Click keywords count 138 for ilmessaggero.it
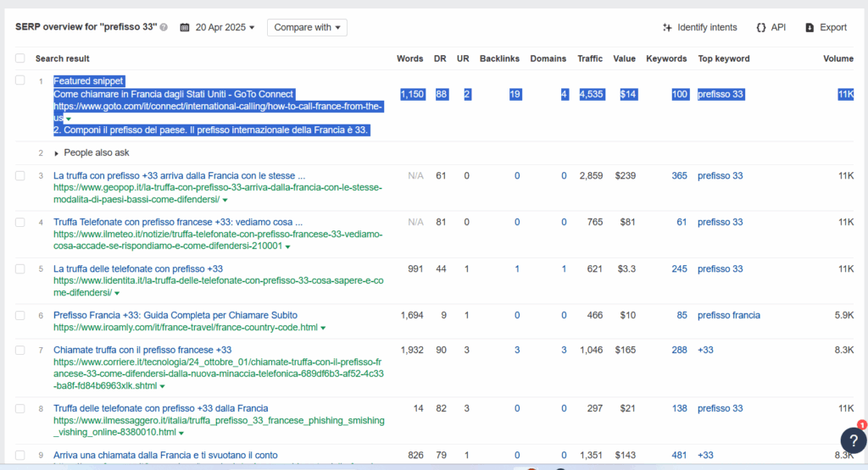Image resolution: width=868 pixels, height=470 pixels. (679, 408)
